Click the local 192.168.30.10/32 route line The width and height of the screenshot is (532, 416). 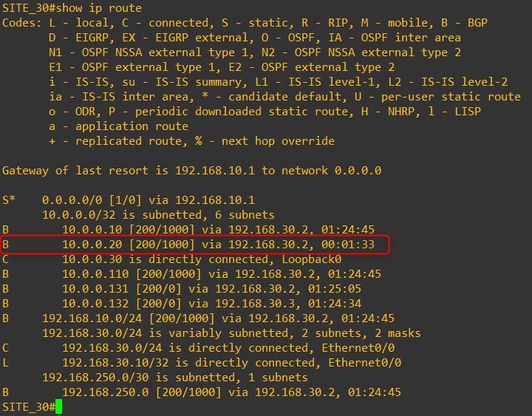(202, 363)
